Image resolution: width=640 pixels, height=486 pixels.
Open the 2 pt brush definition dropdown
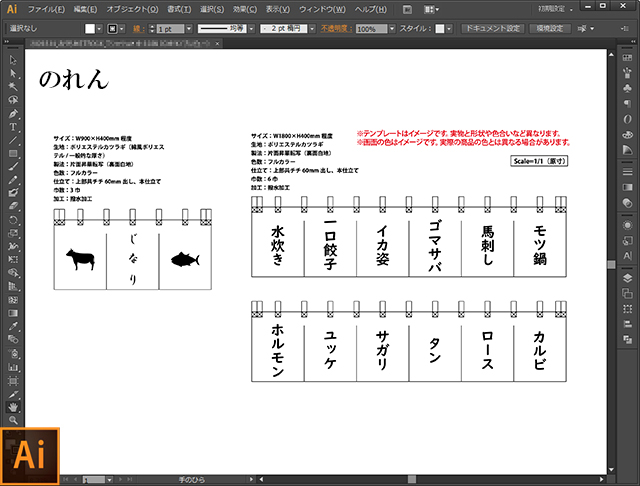[x=312, y=29]
